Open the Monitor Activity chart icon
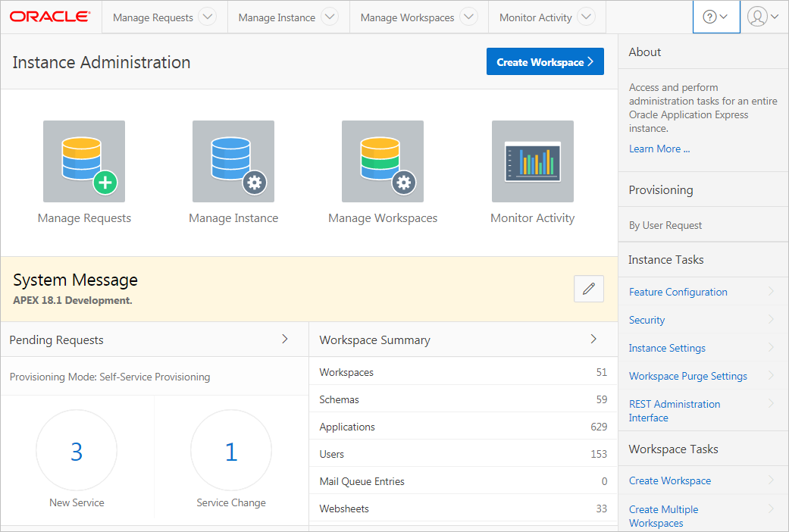The image size is (789, 532). pos(532,161)
